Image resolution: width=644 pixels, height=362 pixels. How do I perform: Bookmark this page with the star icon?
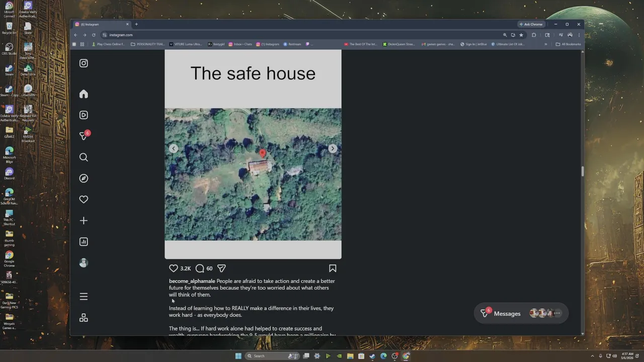(521, 35)
